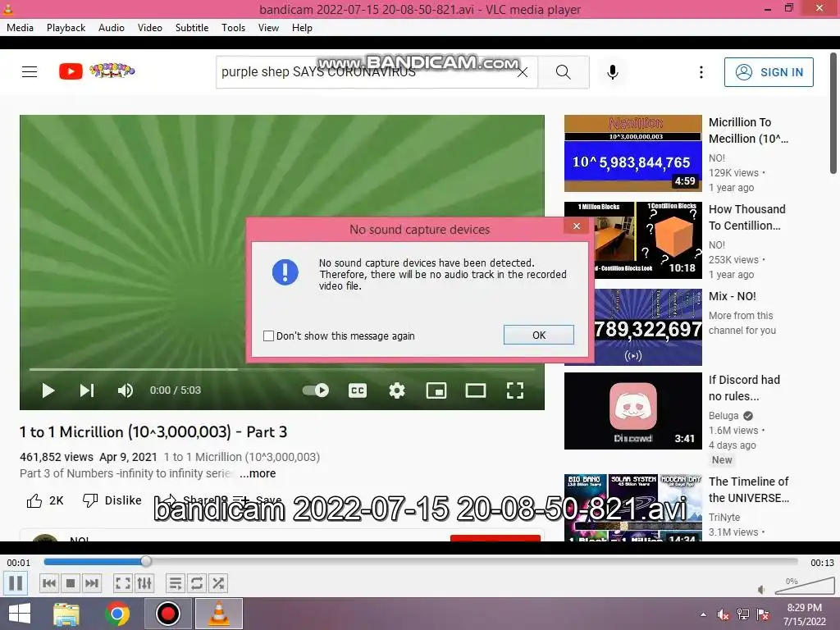Open the Windows Start button

(20, 614)
